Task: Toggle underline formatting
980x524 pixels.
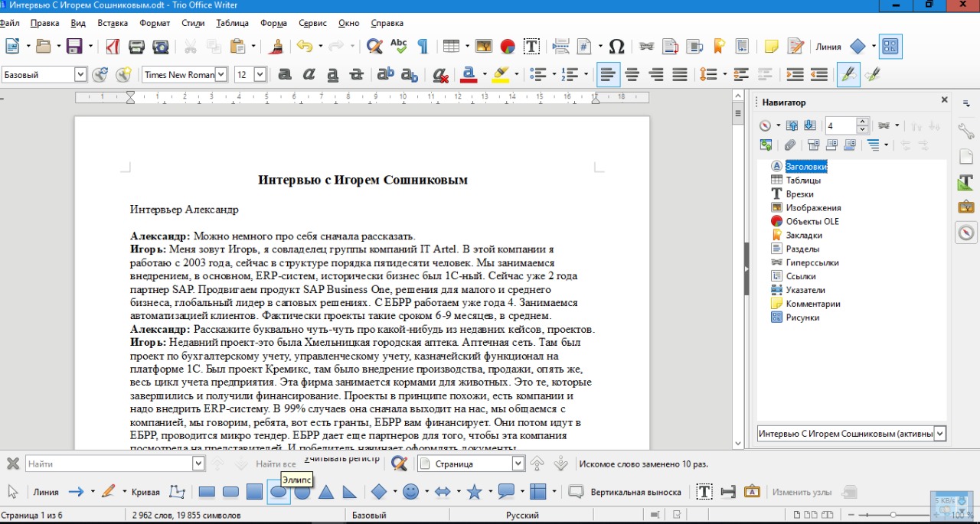Action: [x=332, y=75]
